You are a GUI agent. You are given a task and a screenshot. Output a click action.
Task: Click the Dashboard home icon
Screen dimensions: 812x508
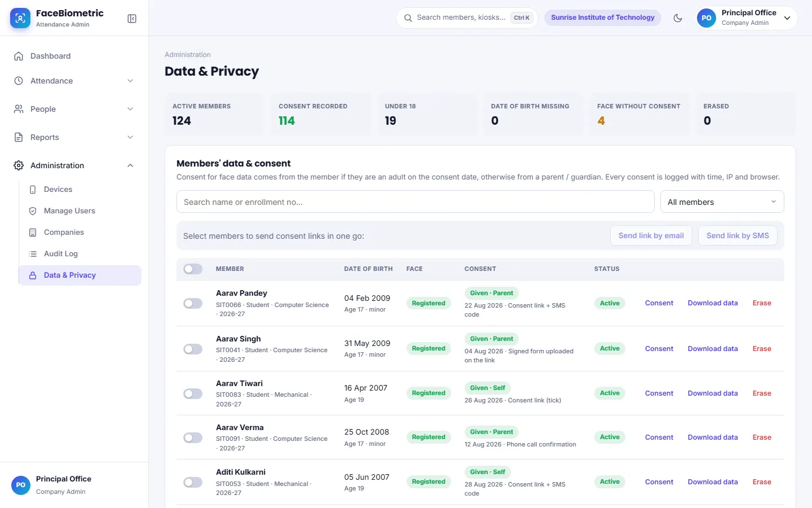19,56
